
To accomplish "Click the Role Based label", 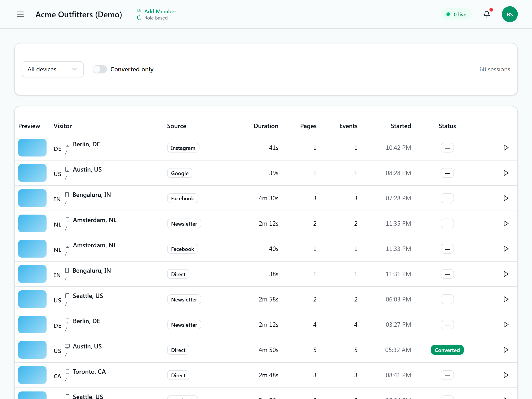I will click(x=156, y=18).
